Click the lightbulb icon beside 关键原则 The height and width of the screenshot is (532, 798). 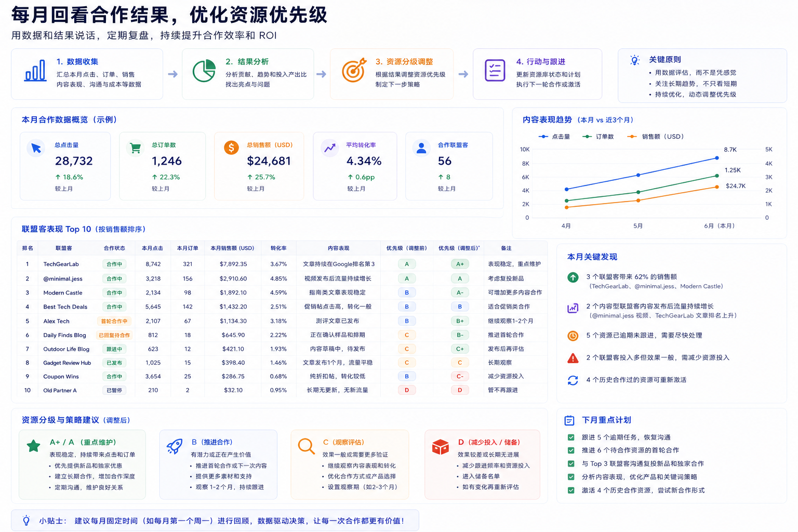634,60
